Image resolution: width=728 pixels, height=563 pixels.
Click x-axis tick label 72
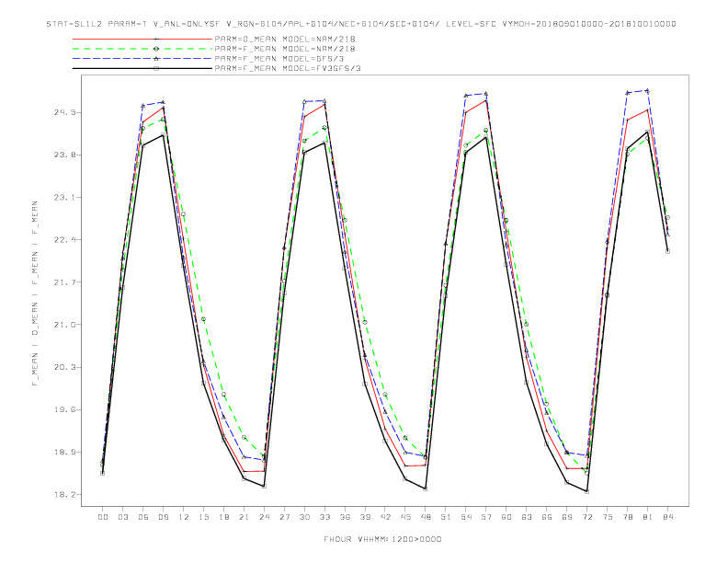coord(587,517)
